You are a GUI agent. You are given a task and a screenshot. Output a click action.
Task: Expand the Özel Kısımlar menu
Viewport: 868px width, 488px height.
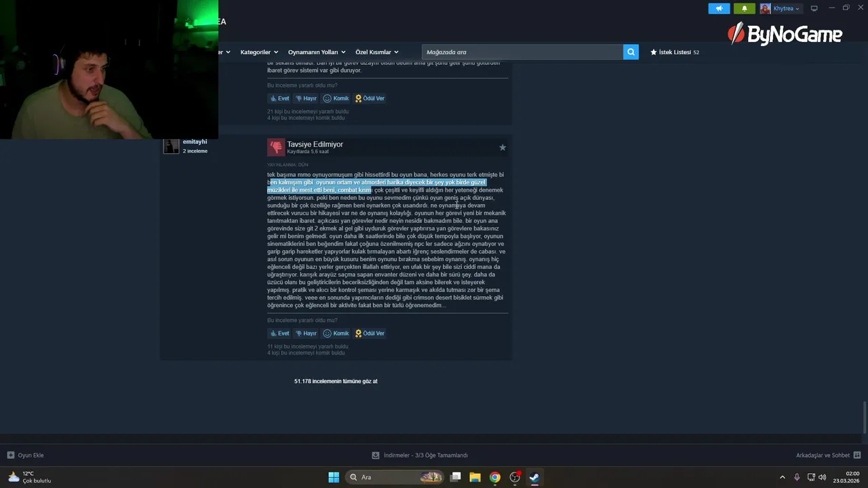(x=376, y=52)
